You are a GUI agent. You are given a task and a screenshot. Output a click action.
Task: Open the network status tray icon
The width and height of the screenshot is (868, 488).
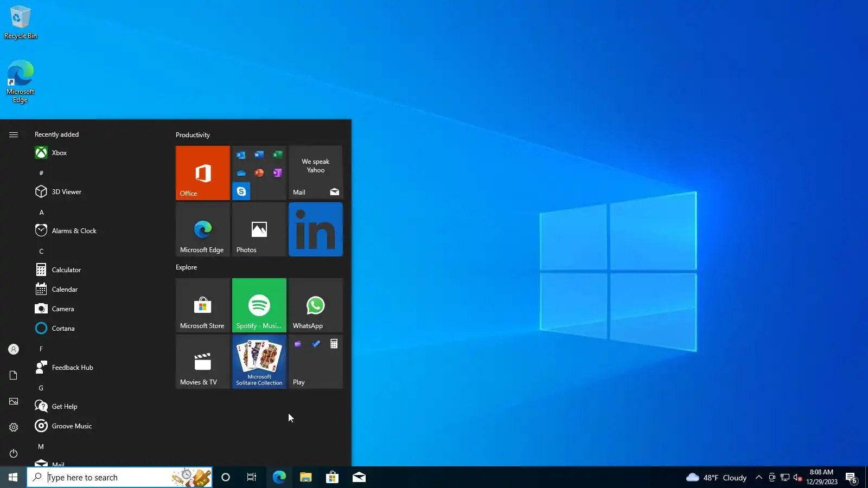785,478
